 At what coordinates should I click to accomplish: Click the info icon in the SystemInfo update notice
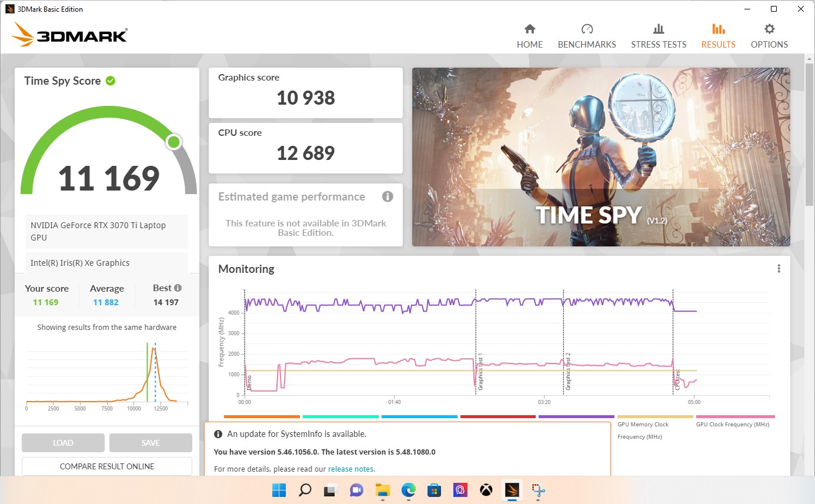click(x=218, y=434)
